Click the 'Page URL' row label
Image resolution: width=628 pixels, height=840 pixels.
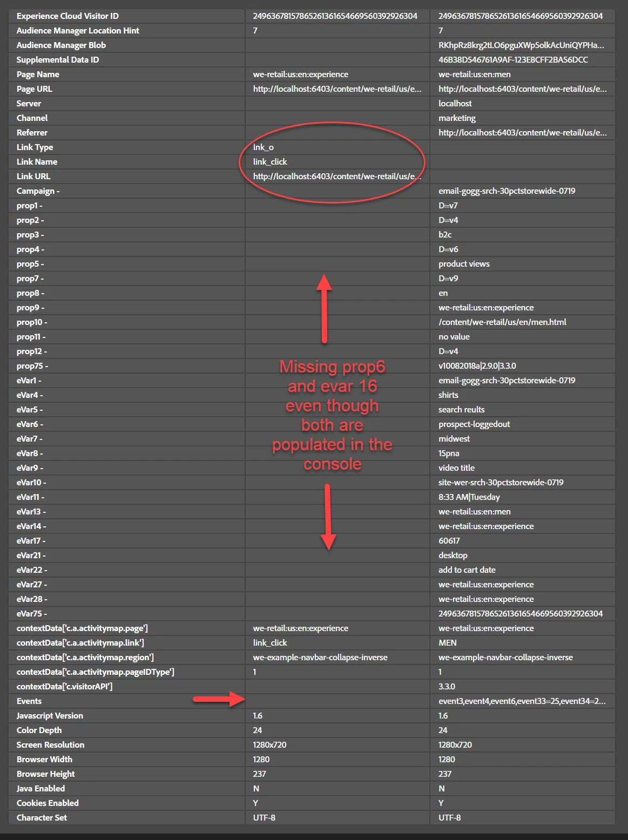pyautogui.click(x=35, y=89)
